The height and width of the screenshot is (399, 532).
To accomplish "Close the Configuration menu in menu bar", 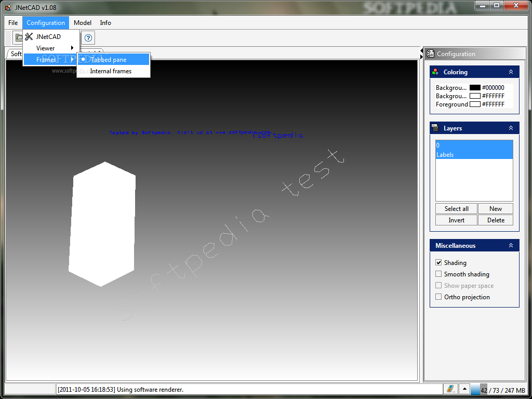I will pyautogui.click(x=46, y=23).
